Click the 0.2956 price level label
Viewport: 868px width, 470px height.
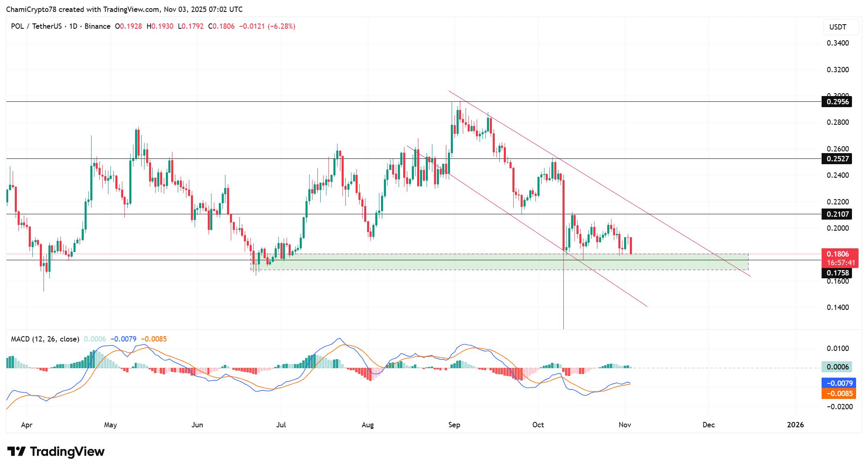point(836,101)
